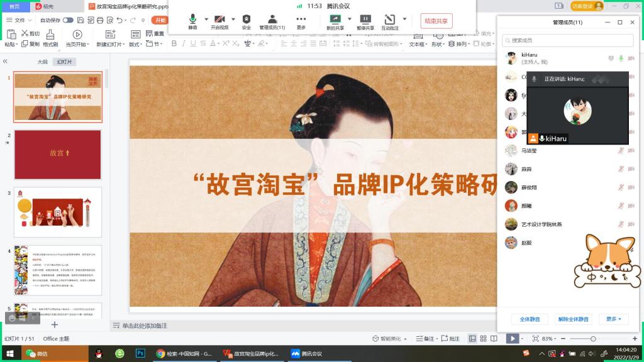Toggle kiHaru's microphone in member list
Image resolution: width=644 pixels, height=362 pixels.
coord(621,58)
